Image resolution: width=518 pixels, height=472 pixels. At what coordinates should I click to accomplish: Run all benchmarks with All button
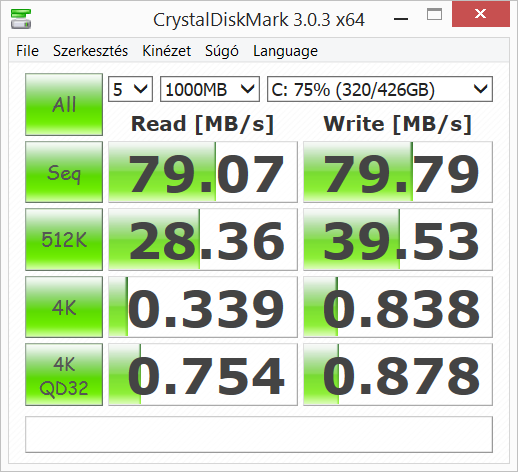[64, 104]
